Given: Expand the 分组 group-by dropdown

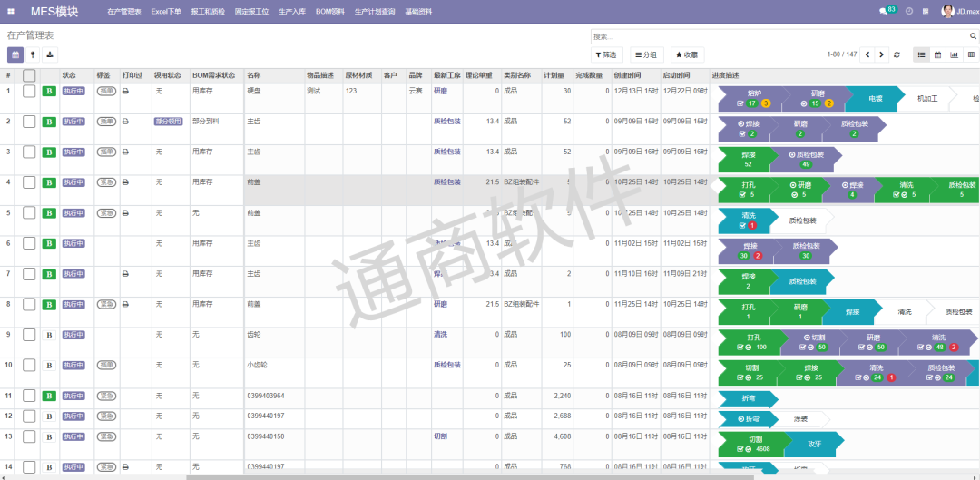Looking at the screenshot, I should tap(646, 55).
